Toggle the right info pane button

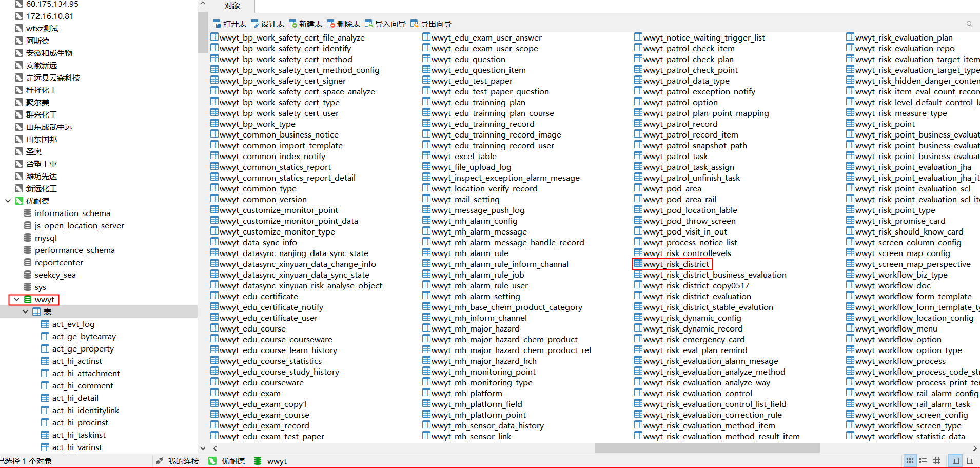pos(970,461)
